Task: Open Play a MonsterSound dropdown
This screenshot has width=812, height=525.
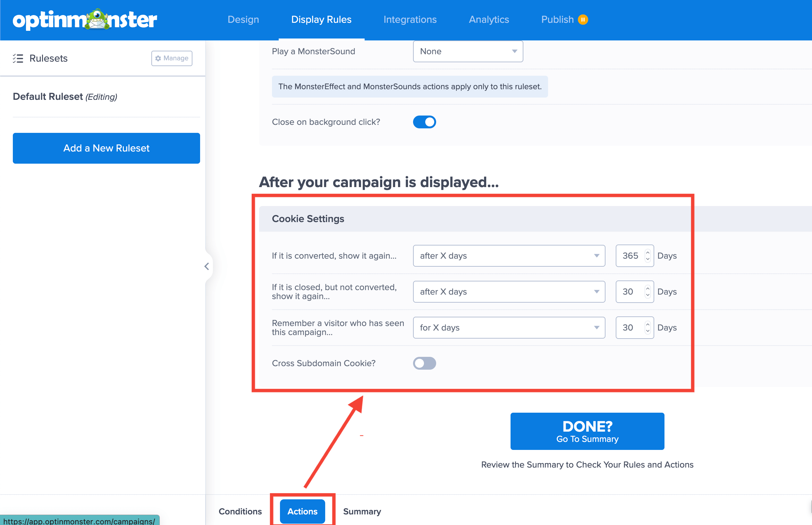Action: pos(468,51)
